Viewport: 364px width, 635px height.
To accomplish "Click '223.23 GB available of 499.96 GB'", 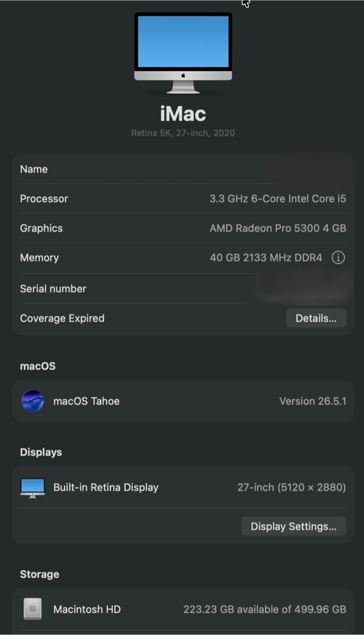I will 264,609.
